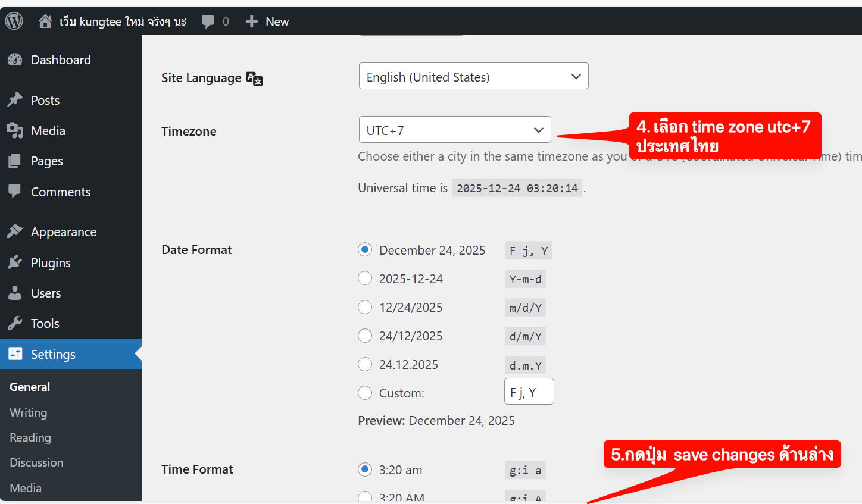
Task: Click the plus icon next to New
Action: click(x=252, y=21)
